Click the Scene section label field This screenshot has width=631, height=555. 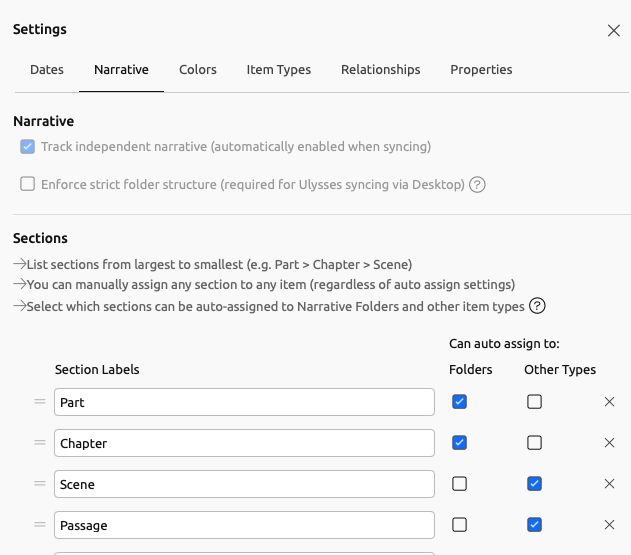pyautogui.click(x=244, y=484)
